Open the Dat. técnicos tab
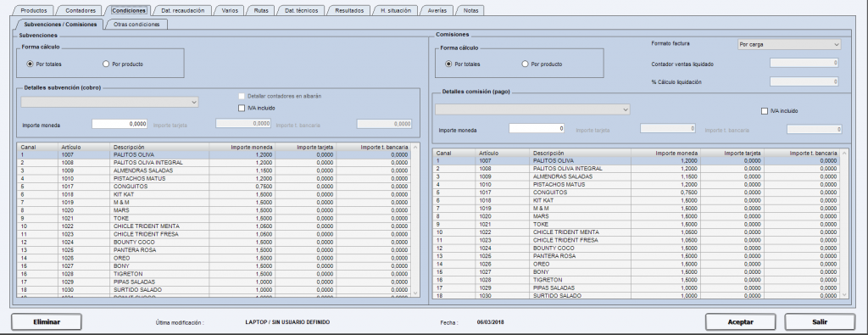The height and width of the screenshot is (335, 868). coord(301,10)
